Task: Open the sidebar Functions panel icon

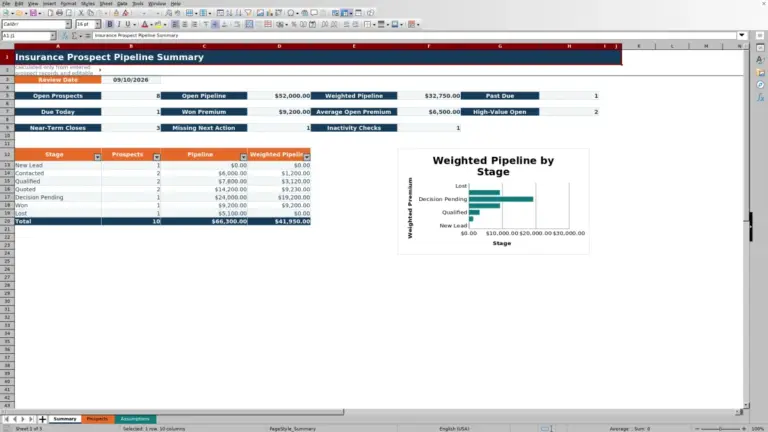Action: [760, 97]
